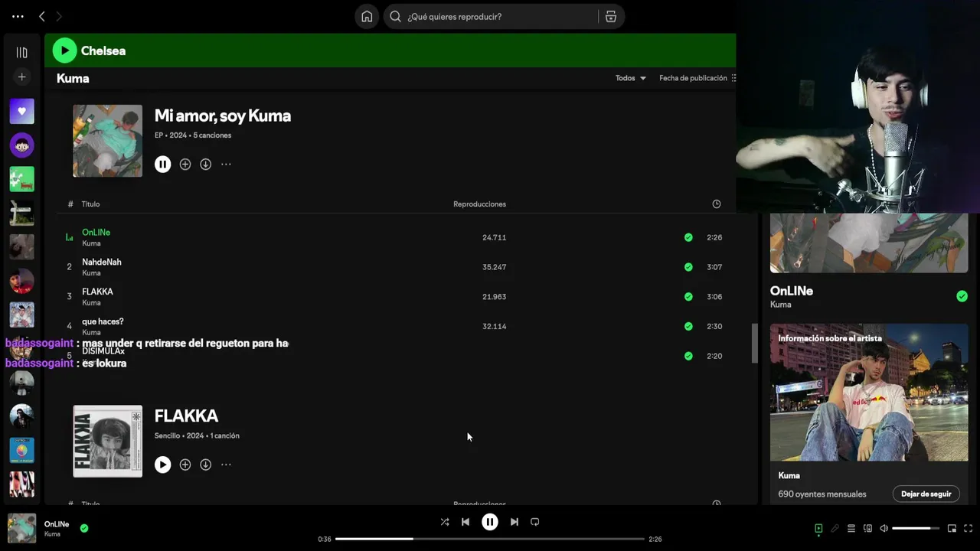Open more options for 'Mi amor, soy Kuma'
The height and width of the screenshot is (551, 980).
[226, 164]
